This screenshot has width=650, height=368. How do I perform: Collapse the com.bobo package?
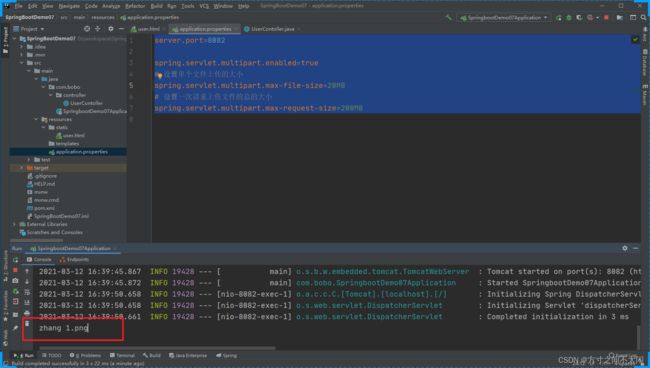[44, 87]
